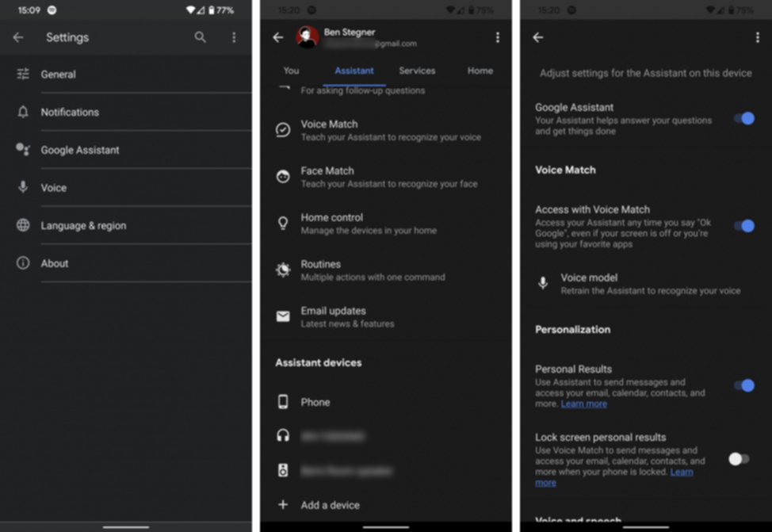This screenshot has height=532, width=772.
Task: Tap the speaker device icon
Action: 283,470
